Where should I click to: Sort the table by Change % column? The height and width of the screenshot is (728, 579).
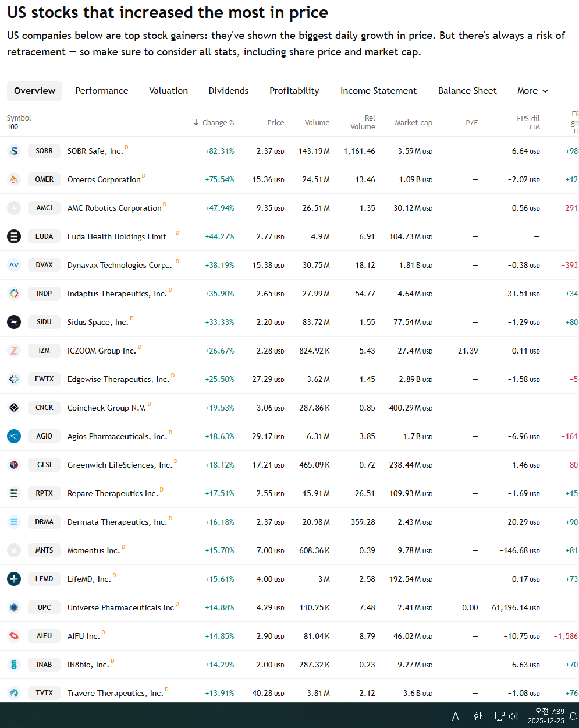click(x=214, y=123)
